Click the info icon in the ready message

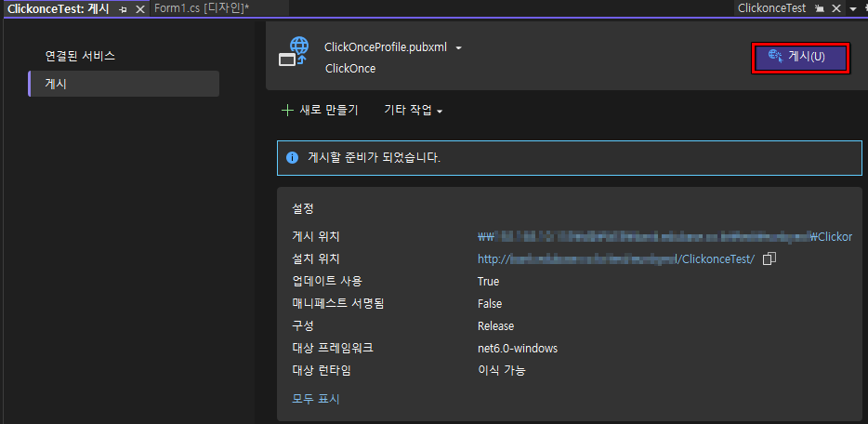(x=293, y=158)
